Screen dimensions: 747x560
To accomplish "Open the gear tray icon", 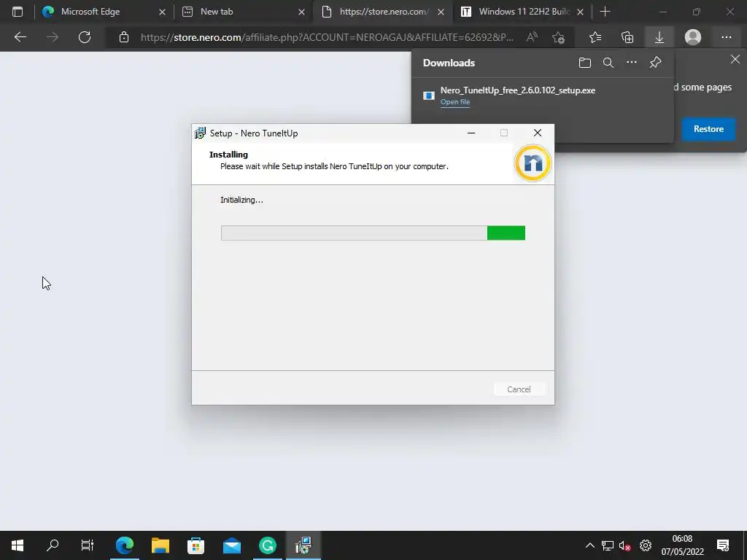I will [x=646, y=545].
